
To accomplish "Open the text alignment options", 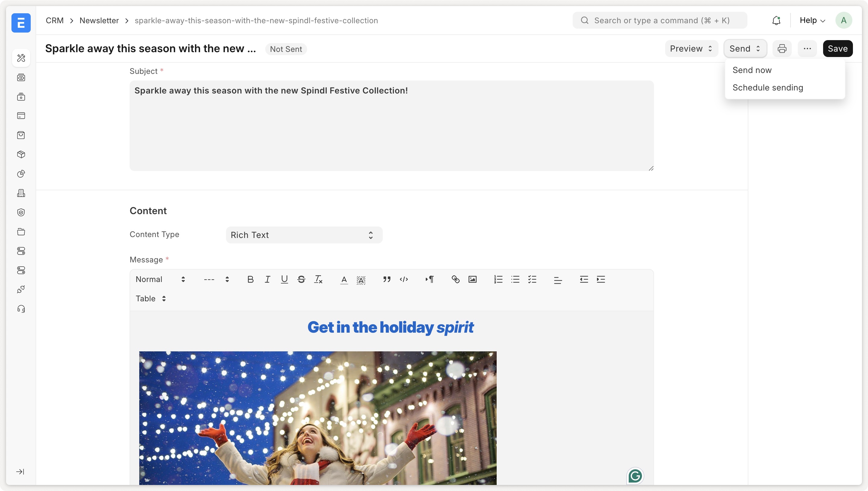I will (x=558, y=280).
